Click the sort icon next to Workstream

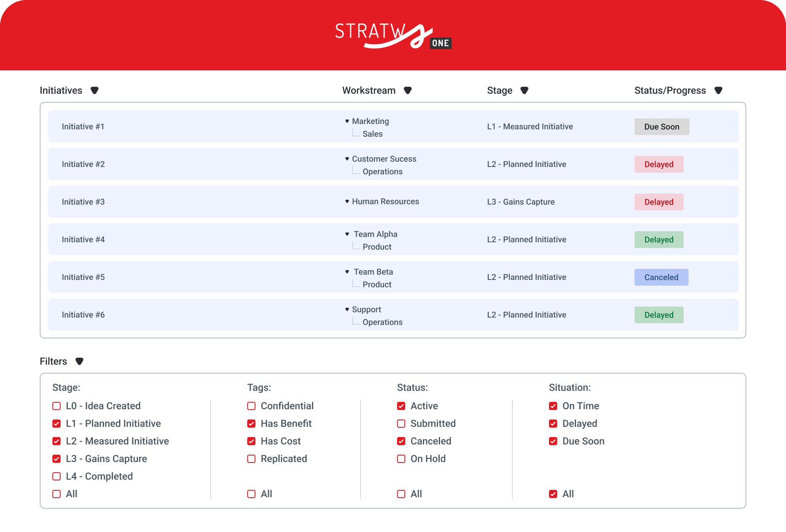point(408,90)
